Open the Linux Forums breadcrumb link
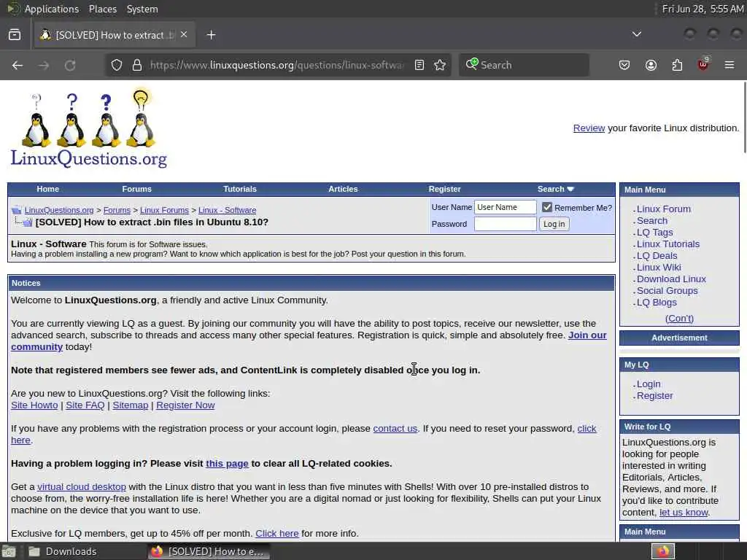The width and height of the screenshot is (747, 560). point(164,210)
